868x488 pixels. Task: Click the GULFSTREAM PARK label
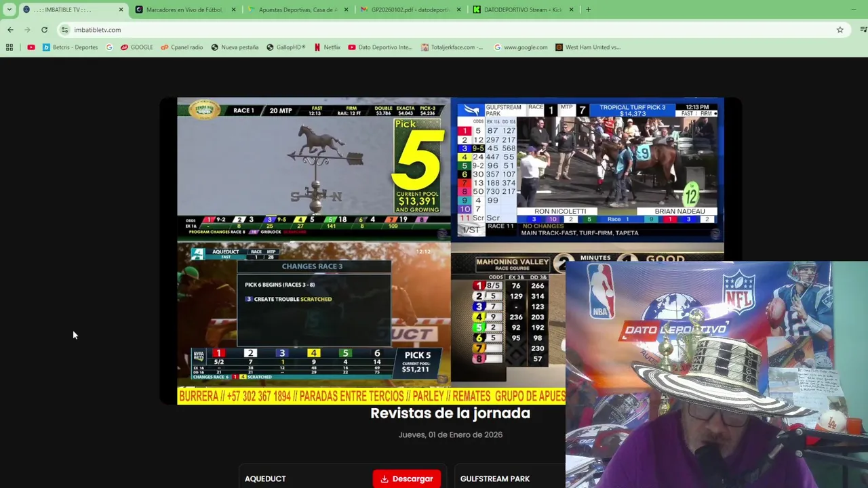495,479
